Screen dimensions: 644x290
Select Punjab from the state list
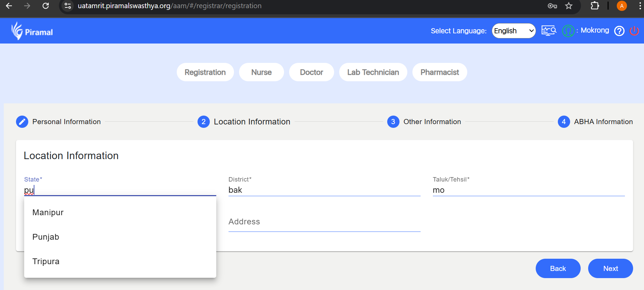(x=46, y=237)
